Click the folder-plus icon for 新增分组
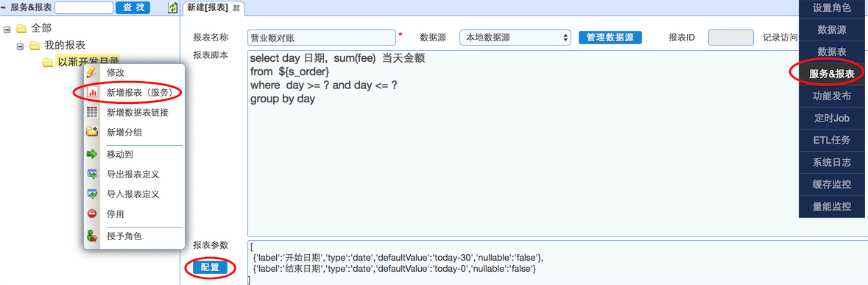The height and width of the screenshot is (285, 868). (92, 133)
